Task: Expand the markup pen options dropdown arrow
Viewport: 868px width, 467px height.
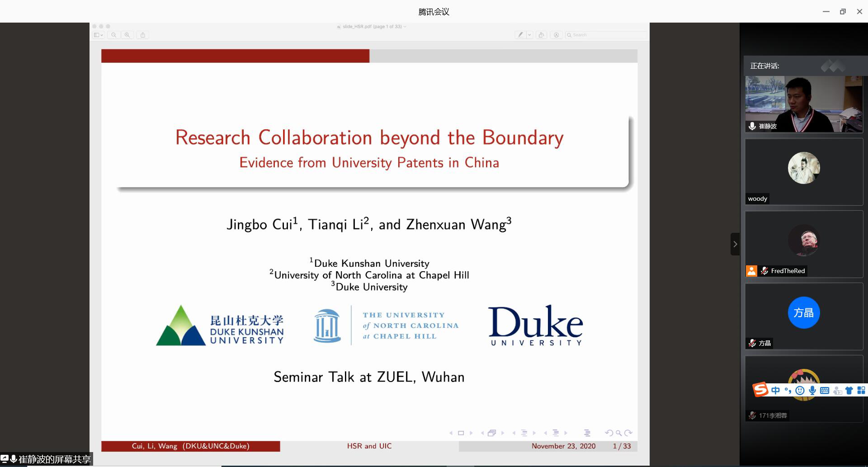Action: click(x=529, y=35)
